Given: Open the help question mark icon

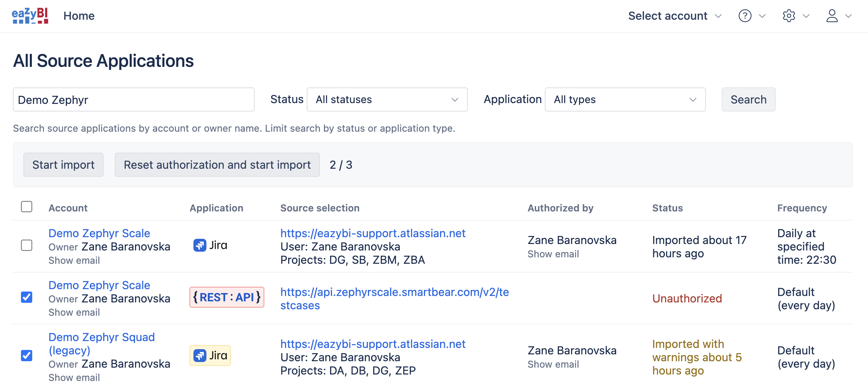Looking at the screenshot, I should tap(745, 16).
